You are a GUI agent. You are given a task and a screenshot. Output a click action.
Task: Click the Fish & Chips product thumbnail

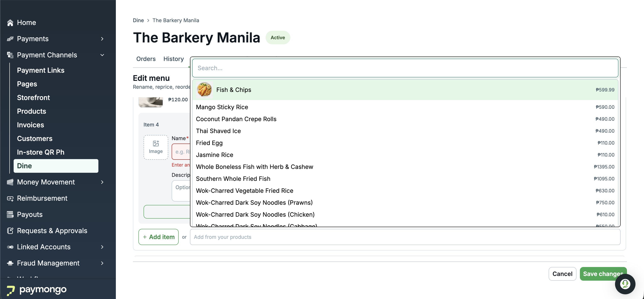(204, 90)
